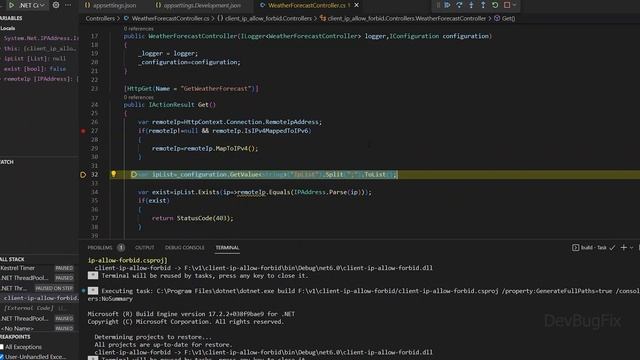Enable the All Exceptions breakpoint checkbox
The image size is (640, 360).
tap(2, 347)
